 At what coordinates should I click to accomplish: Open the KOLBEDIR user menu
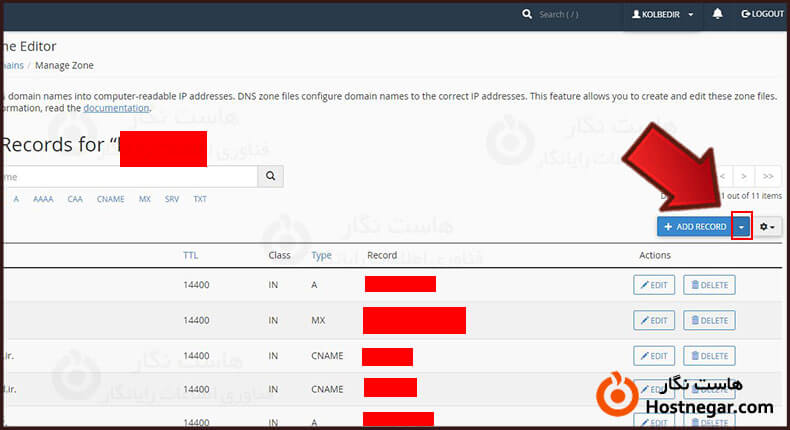coord(663,14)
